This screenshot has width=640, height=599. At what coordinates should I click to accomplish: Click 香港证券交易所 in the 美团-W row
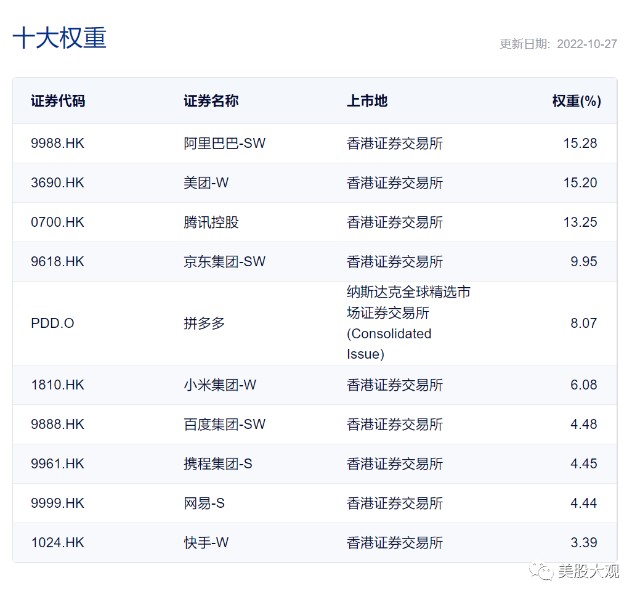(395, 182)
